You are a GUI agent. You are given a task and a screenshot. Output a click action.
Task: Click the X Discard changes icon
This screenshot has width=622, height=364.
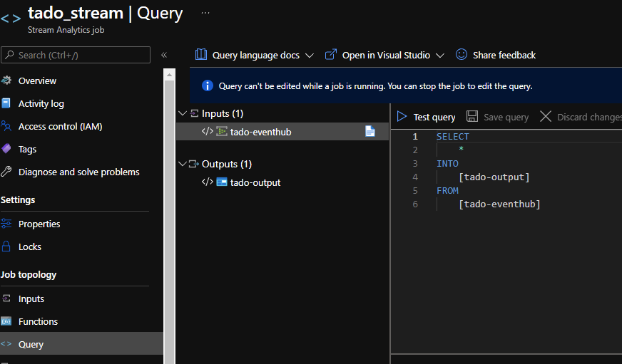(x=546, y=116)
